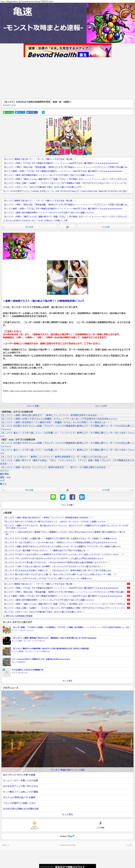Screen dimensions: 135x868
Task: Go to 前の記事 in lower navigation bar
Action: [x=29, y=490]
